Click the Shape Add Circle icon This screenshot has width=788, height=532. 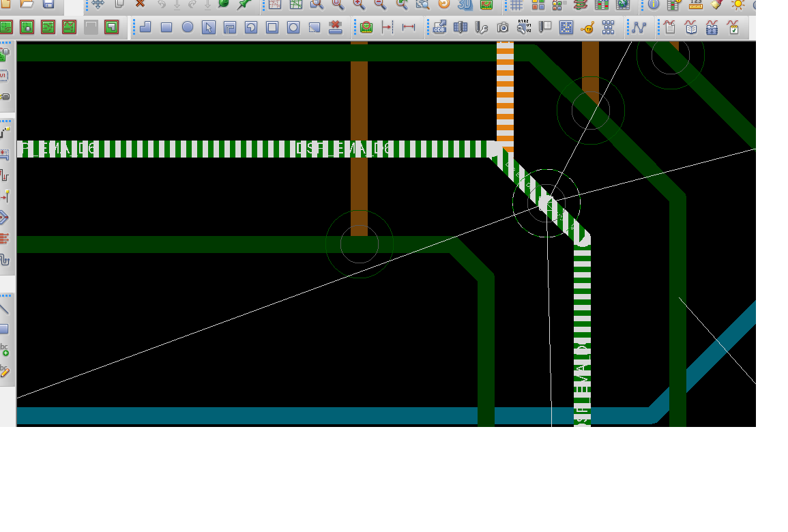tap(188, 27)
